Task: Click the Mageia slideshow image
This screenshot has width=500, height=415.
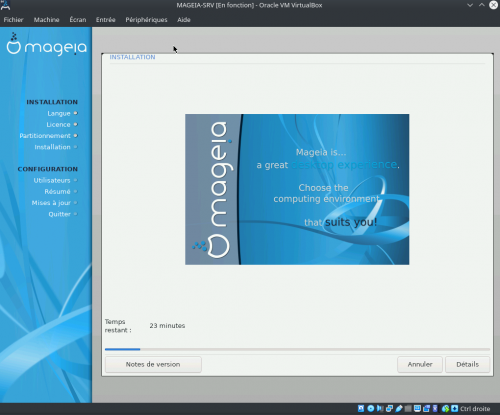Action: click(x=297, y=189)
